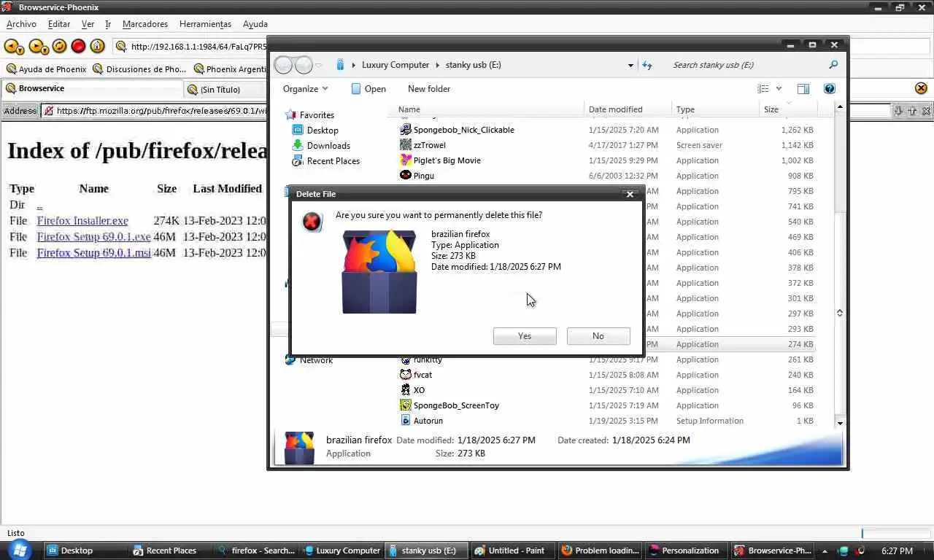Image resolution: width=934 pixels, height=560 pixels.
Task: Sort by the Date modified column header
Action: pyautogui.click(x=628, y=109)
